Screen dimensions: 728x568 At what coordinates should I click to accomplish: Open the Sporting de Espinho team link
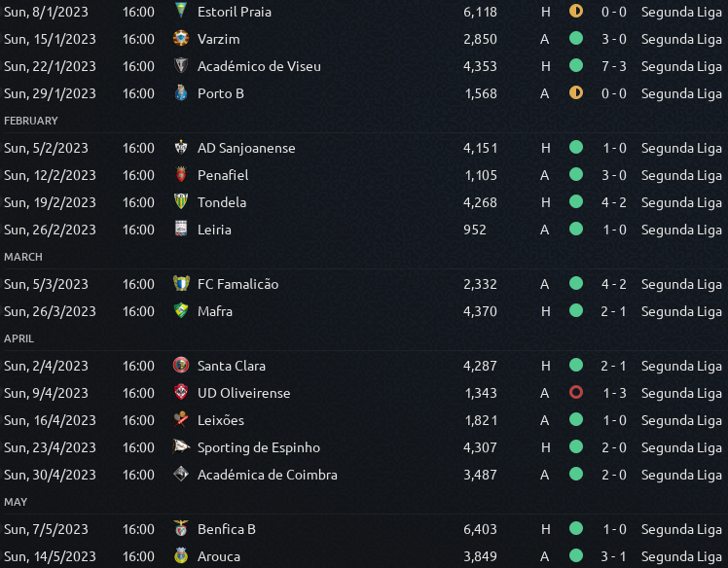point(259,447)
